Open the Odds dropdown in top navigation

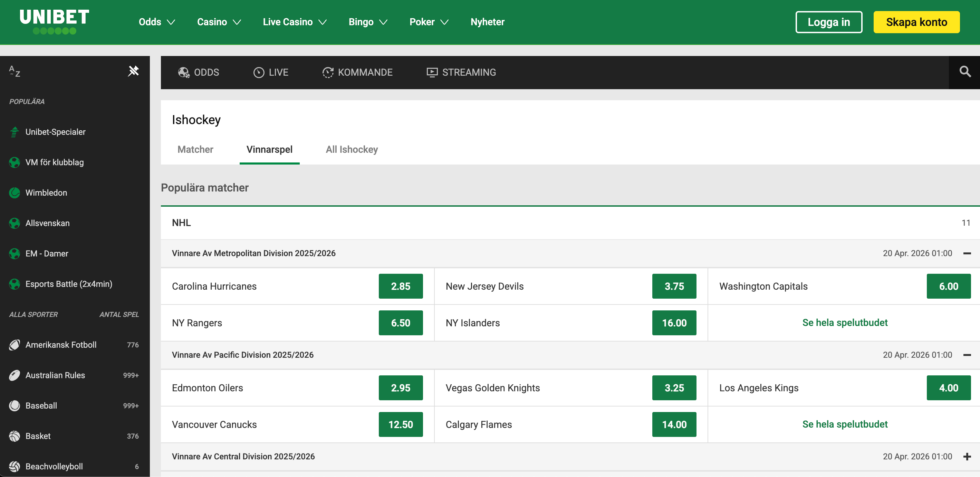pos(156,22)
